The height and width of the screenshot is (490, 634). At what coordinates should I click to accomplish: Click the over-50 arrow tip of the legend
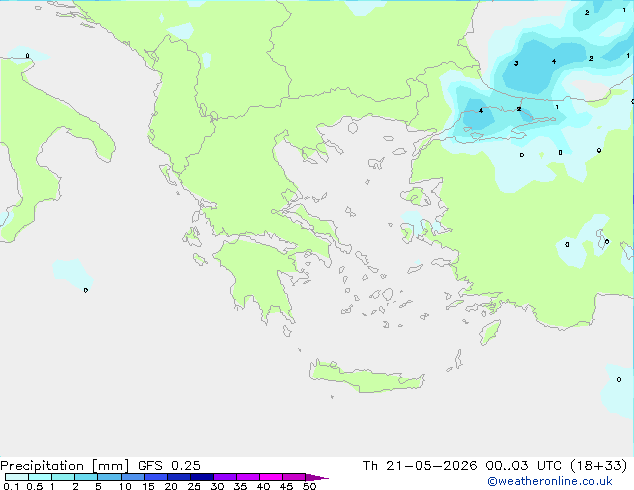pos(317,477)
